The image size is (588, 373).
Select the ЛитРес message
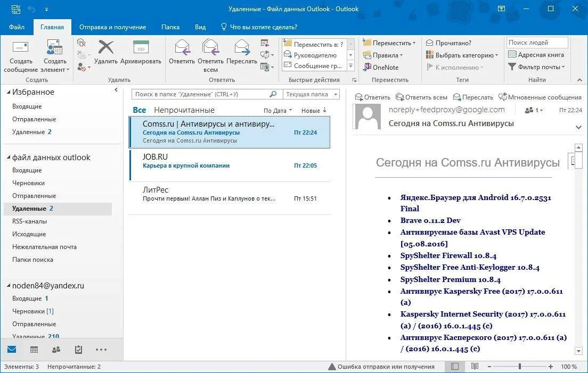(x=230, y=198)
